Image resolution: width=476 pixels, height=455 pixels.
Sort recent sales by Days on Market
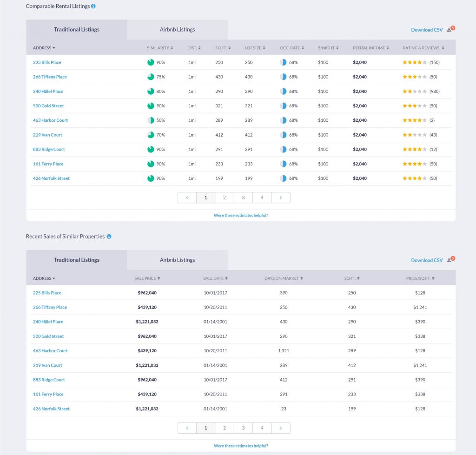tap(284, 278)
